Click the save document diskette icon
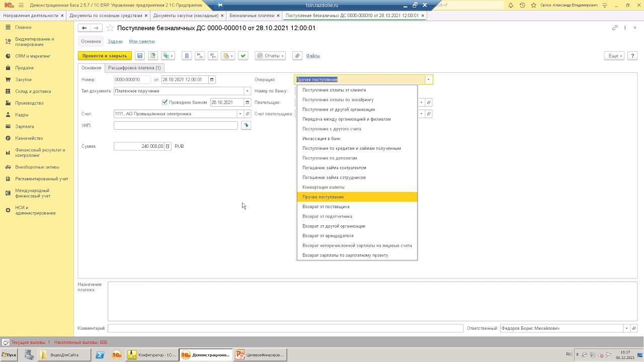The width and height of the screenshot is (644, 362). pyautogui.click(x=140, y=56)
